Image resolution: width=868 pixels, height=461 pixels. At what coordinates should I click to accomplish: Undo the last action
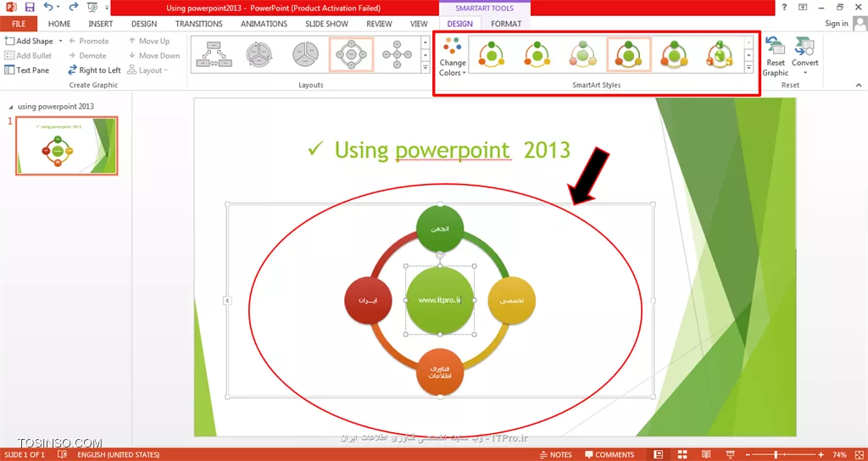click(48, 7)
